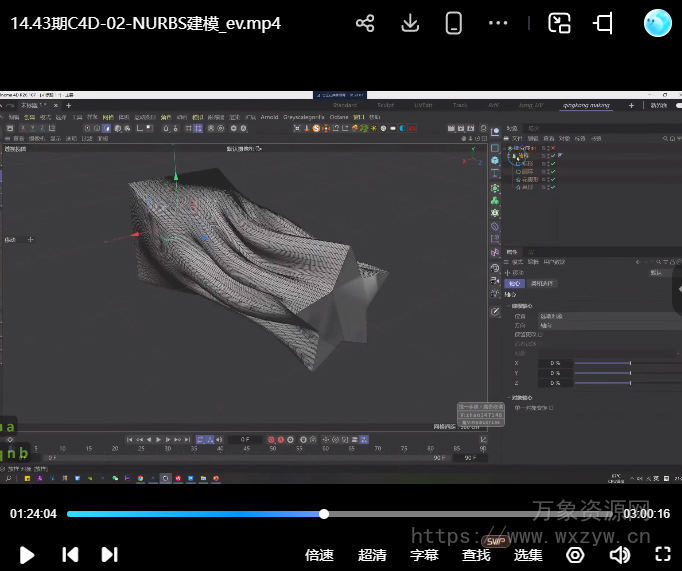Image resolution: width=682 pixels, height=571 pixels.
Task: Click the phone device icon
Action: coord(454,23)
